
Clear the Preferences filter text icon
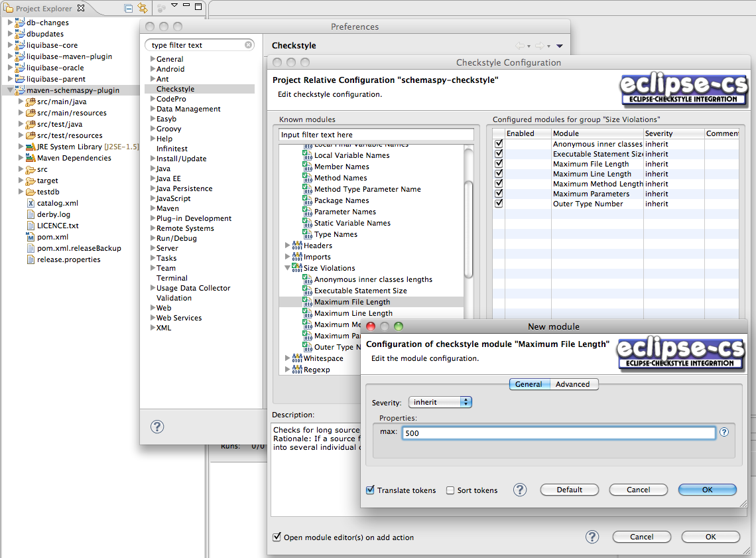tap(248, 45)
